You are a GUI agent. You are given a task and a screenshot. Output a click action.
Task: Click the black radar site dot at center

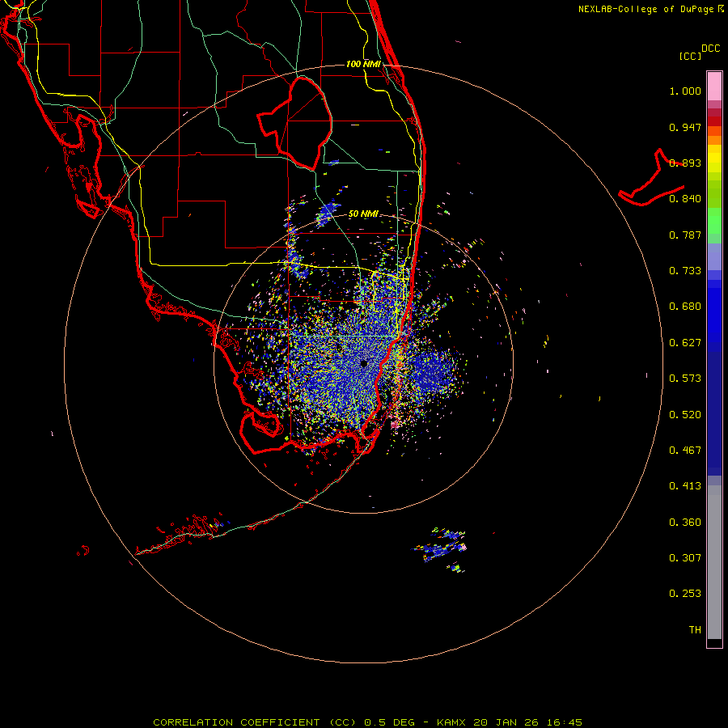coord(364,363)
